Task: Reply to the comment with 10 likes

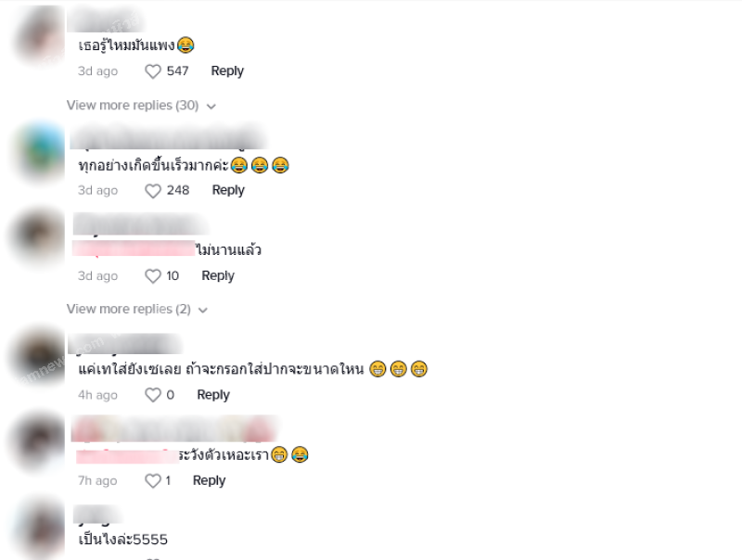Action: pyautogui.click(x=218, y=275)
